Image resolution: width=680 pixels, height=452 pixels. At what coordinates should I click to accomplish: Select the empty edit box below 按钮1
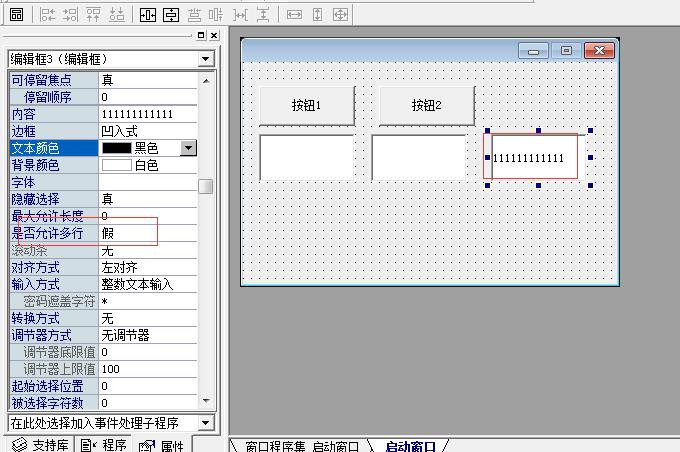tap(307, 157)
